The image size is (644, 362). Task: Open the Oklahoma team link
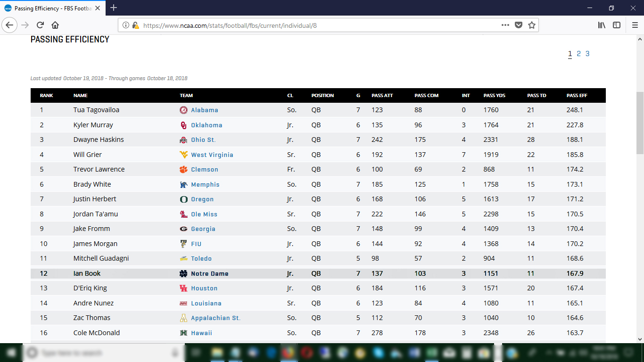[206, 125]
